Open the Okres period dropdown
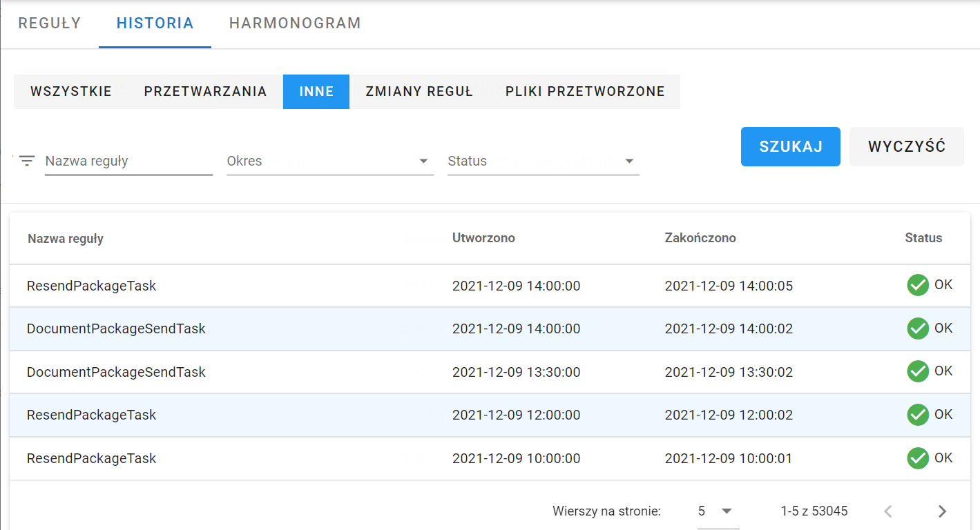The image size is (980, 530). [329, 161]
